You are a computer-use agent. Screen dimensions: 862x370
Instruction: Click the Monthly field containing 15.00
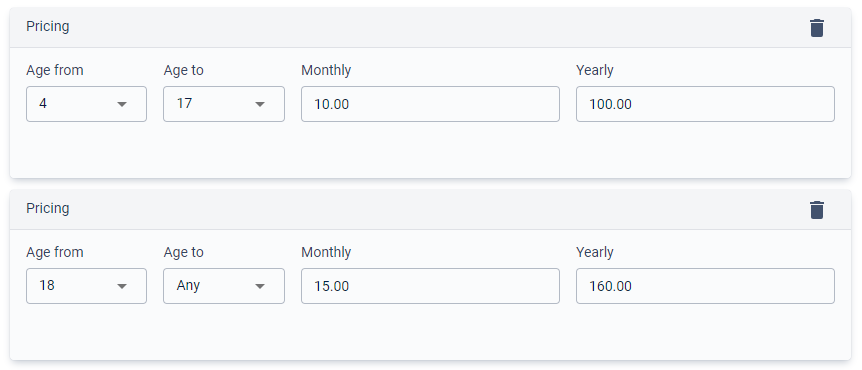coord(430,286)
